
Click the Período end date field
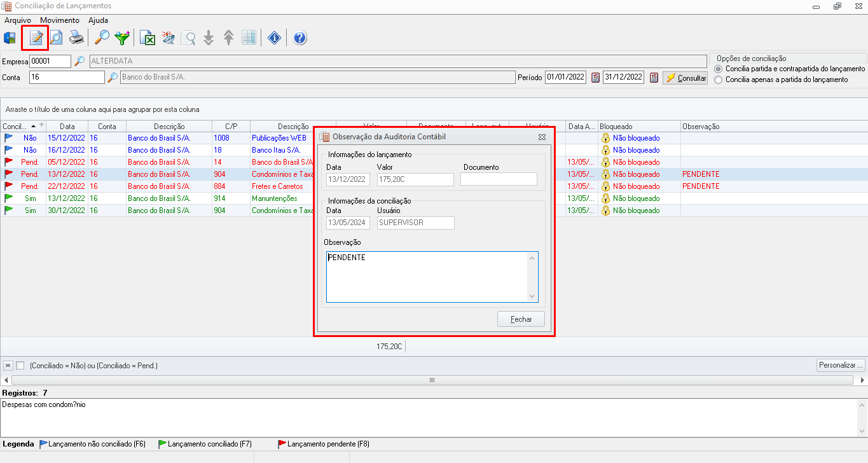[x=623, y=78]
